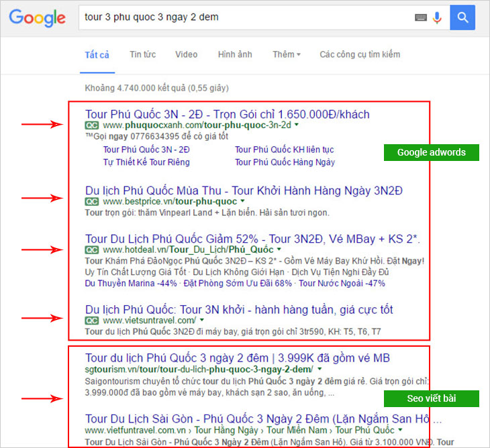Image resolution: width=490 pixels, height=448 pixels.
Task: Open Tour Du Lịch Phú Quốc Giảm 52% result
Action: coord(252,239)
